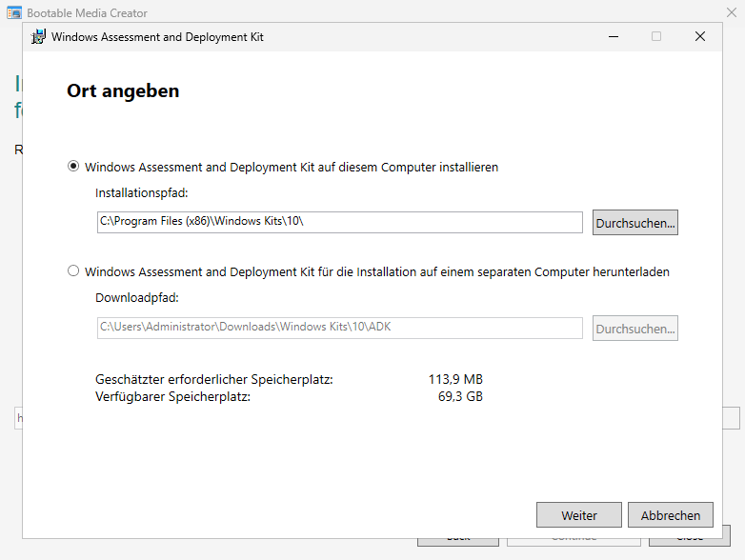Click the Installationspfad text field
This screenshot has height=560, width=745.
pos(340,222)
